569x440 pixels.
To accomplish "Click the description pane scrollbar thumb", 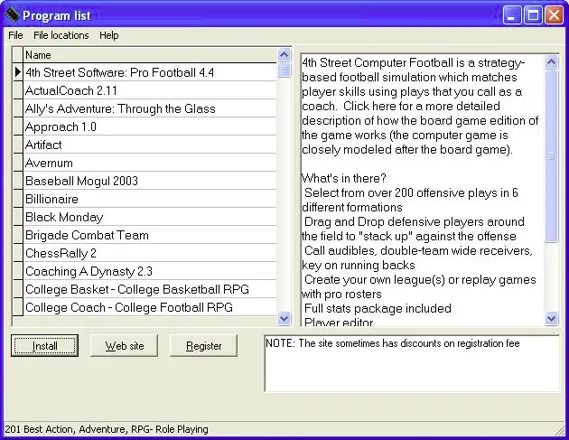I will [x=552, y=156].
